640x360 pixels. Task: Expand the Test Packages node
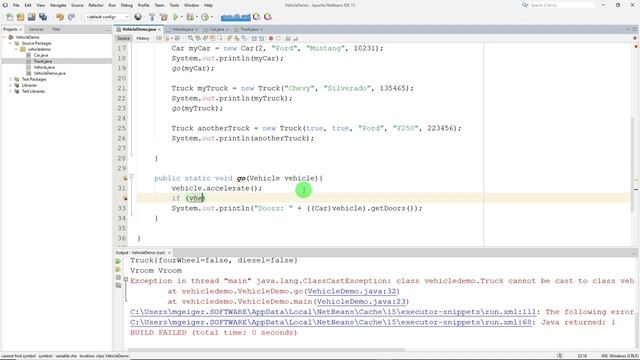(x=10, y=79)
